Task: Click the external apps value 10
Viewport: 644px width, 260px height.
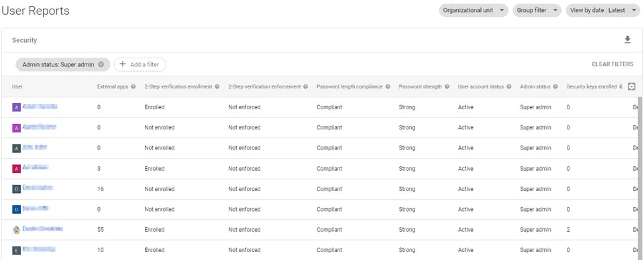Action: [100, 250]
